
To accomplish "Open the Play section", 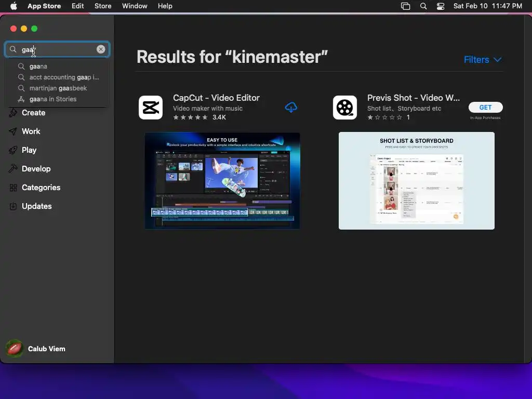I will [x=29, y=150].
